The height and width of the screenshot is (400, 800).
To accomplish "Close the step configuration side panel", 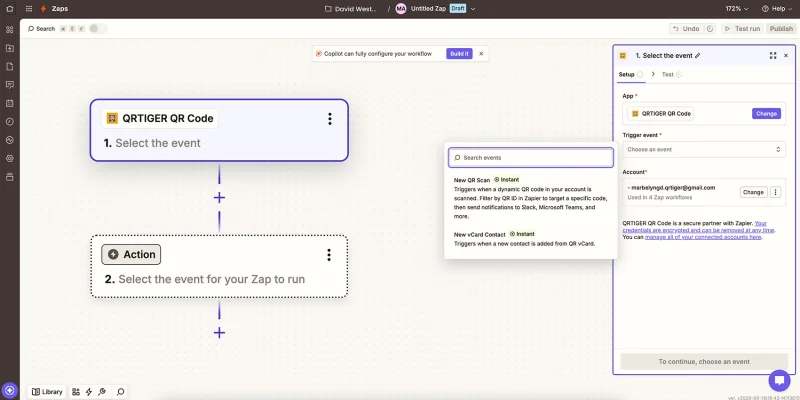I will (786, 56).
